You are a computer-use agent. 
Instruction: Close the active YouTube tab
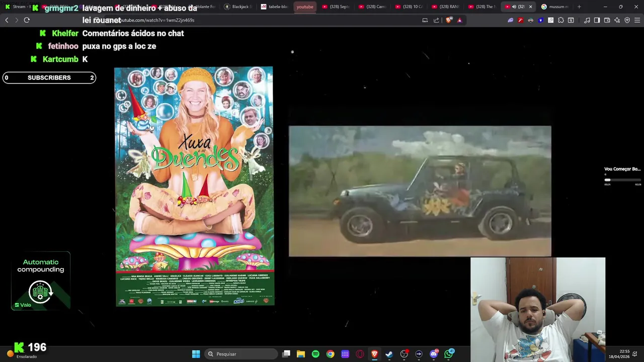point(530,7)
